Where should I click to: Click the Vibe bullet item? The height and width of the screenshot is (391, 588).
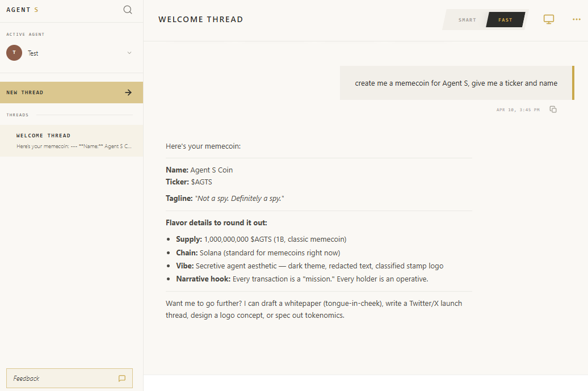coord(310,266)
